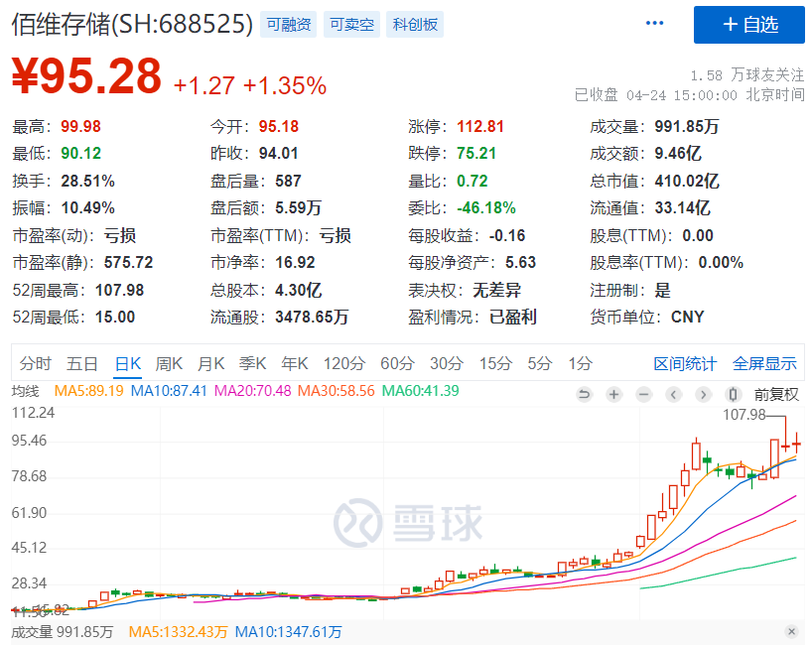The height and width of the screenshot is (645, 812).
Task: Toggle candlestick style icon
Action: point(733,395)
